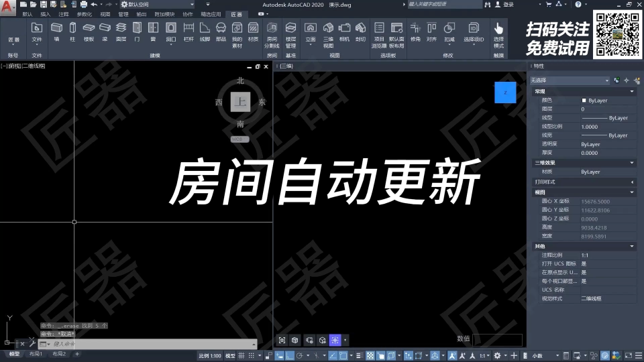
Task: Click 房间分割线 room divider tool
Action: (x=272, y=35)
